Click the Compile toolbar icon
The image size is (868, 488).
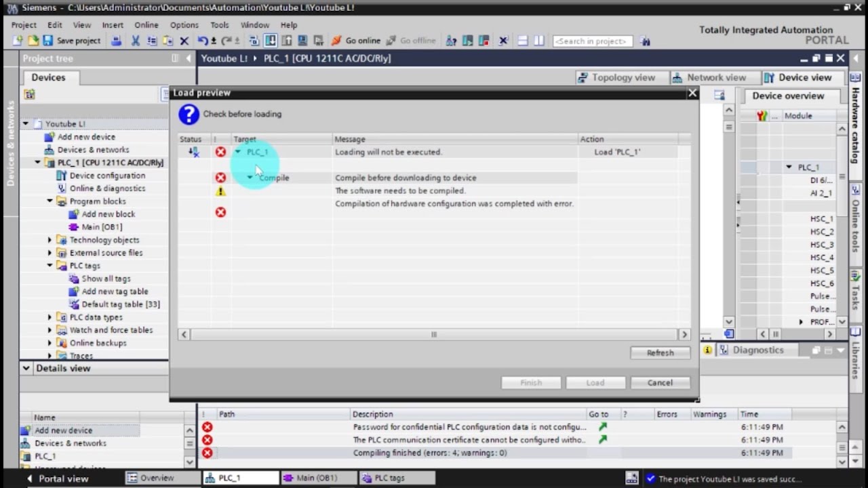tap(254, 41)
